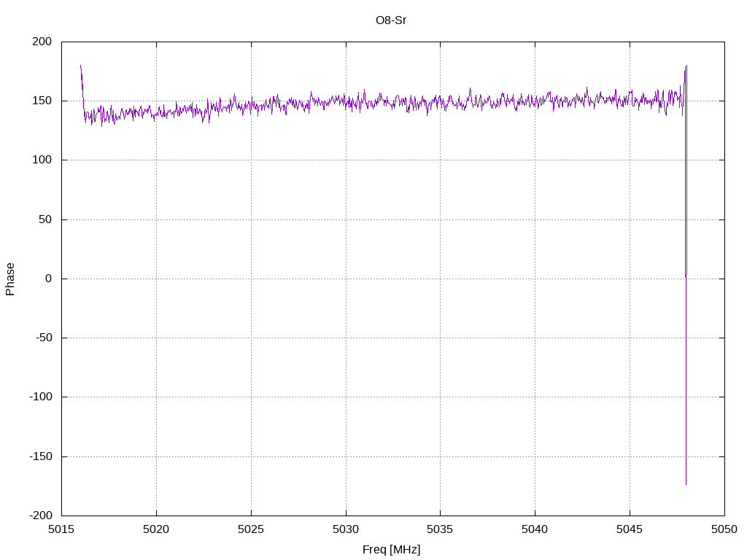Screen dimensions: 747x560
Task: Click the x-axis value 5015
Action: 61,529
